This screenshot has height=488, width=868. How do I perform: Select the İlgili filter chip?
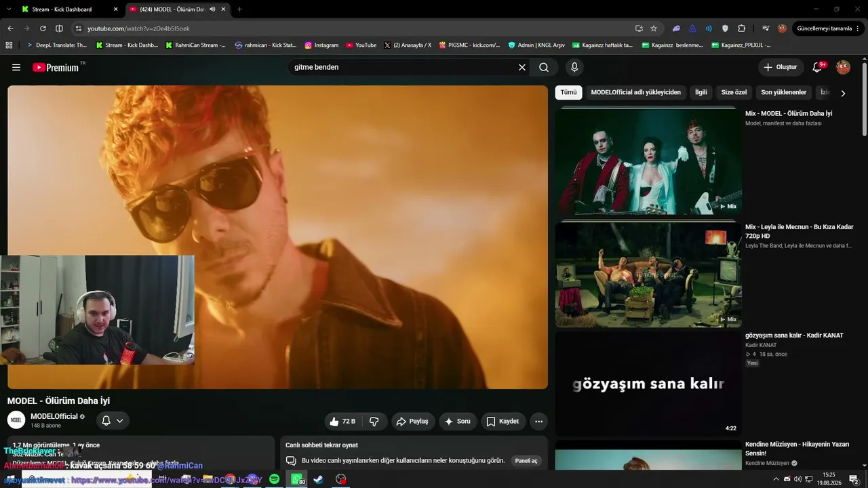pos(701,92)
